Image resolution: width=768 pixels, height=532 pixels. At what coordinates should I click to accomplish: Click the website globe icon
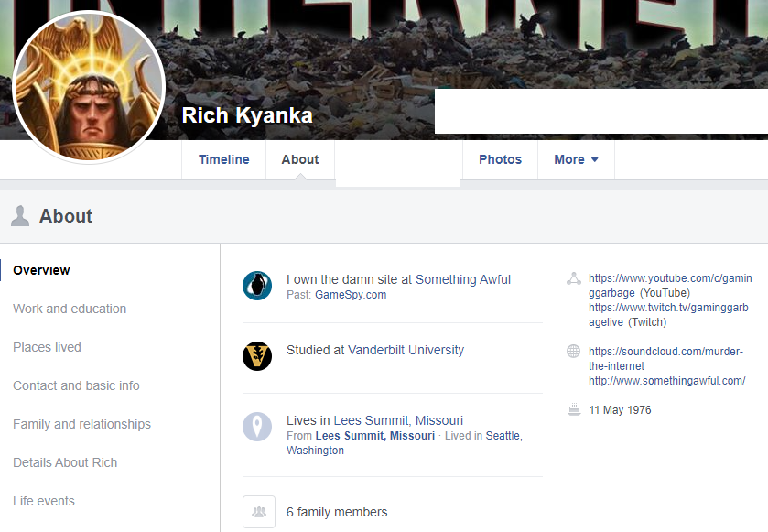(x=574, y=352)
